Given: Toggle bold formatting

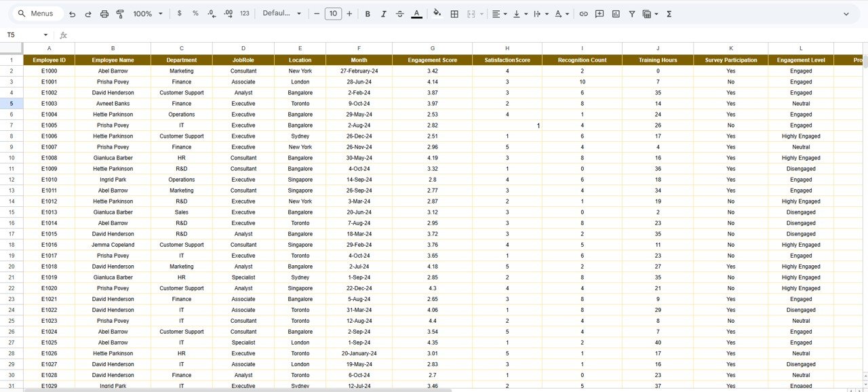Looking at the screenshot, I should 367,14.
